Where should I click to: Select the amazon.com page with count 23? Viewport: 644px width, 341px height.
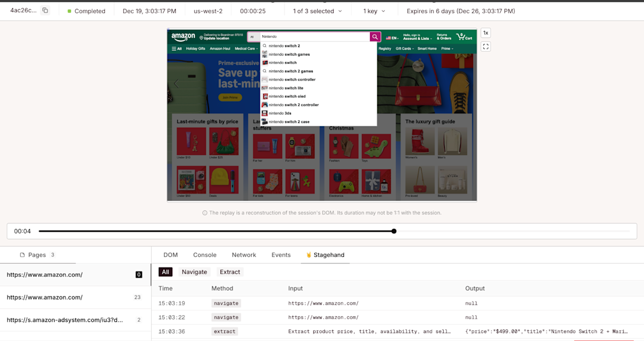coord(75,297)
